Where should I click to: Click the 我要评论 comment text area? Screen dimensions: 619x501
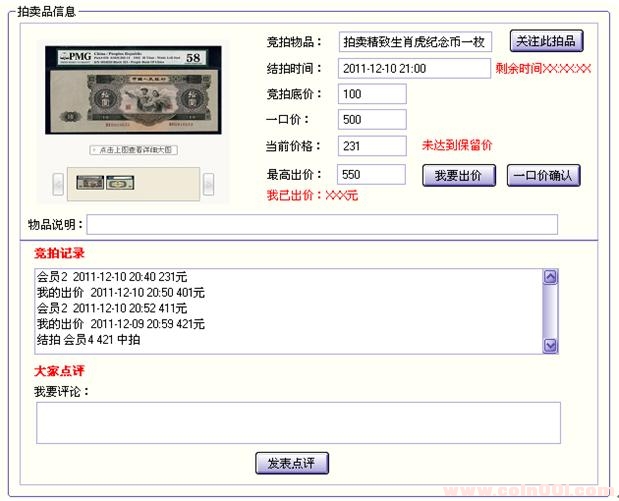pos(298,422)
